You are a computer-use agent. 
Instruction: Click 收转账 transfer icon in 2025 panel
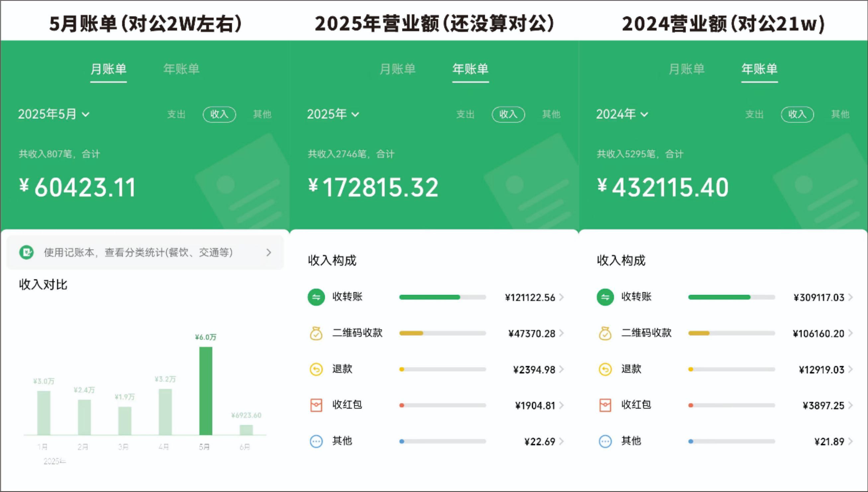316,297
